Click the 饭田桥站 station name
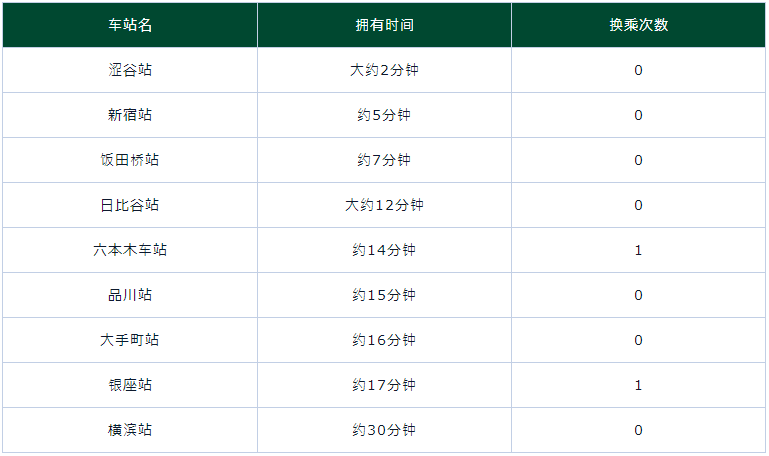This screenshot has width=769, height=456. point(130,160)
